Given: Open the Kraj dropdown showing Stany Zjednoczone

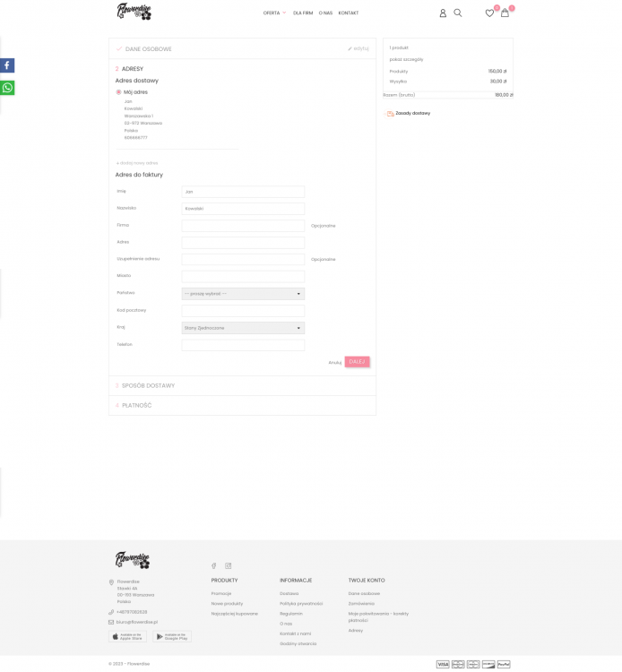Looking at the screenshot, I should click(x=243, y=328).
